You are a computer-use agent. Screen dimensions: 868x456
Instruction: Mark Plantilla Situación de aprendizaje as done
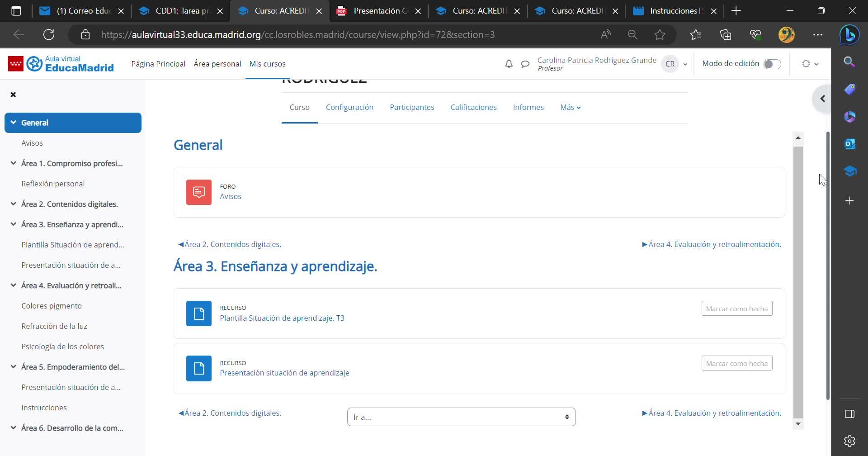pos(736,309)
